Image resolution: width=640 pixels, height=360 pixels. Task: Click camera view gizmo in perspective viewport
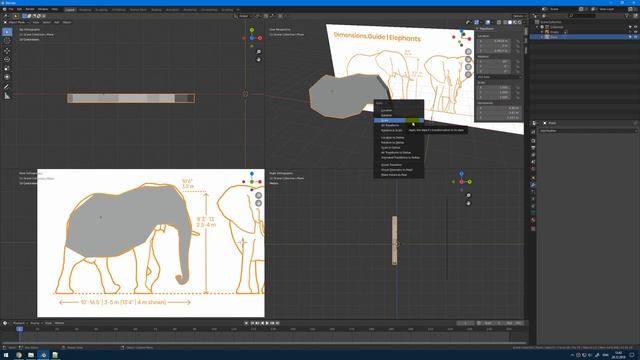[468, 67]
